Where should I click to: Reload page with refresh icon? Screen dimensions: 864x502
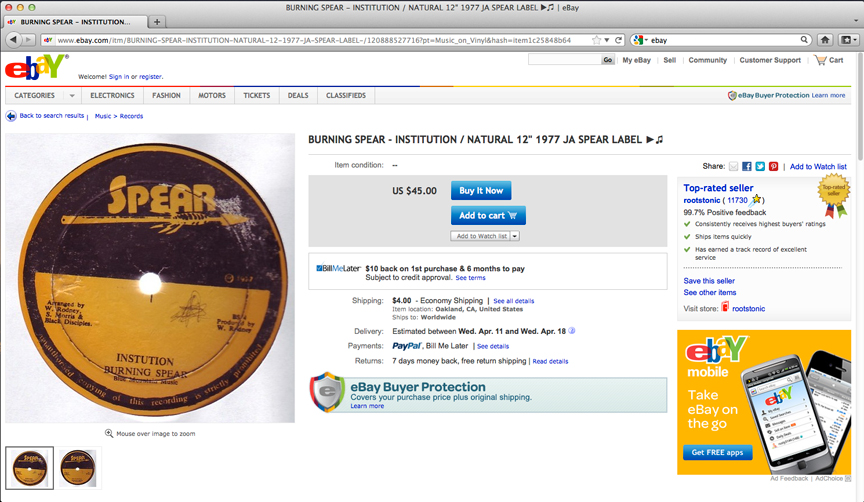618,40
